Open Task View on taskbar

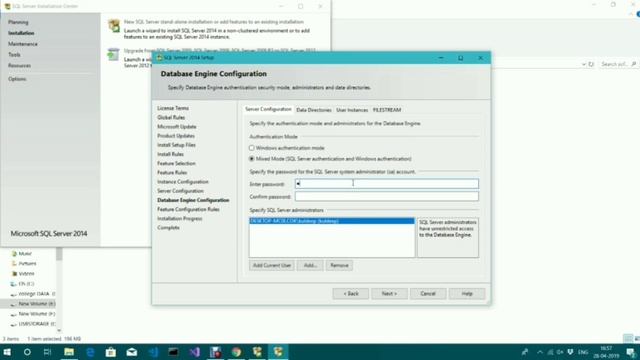(47, 352)
